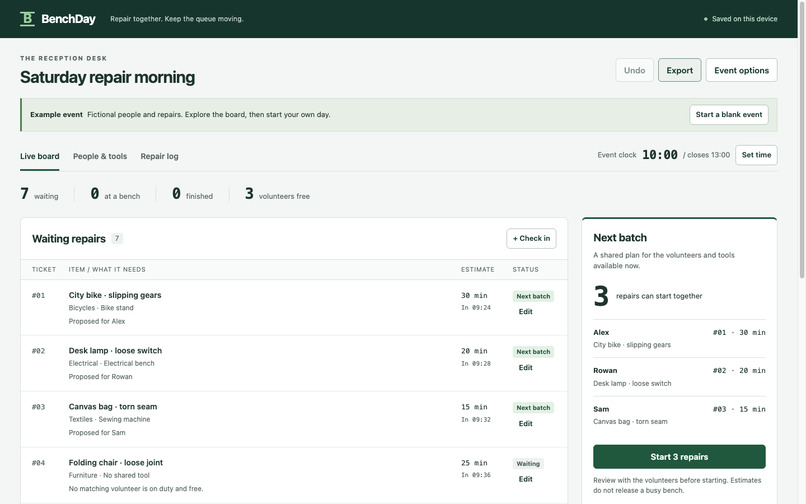Click the '0 at a bench' counter
Image resolution: width=806 pixels, height=504 pixels.
coord(115,194)
